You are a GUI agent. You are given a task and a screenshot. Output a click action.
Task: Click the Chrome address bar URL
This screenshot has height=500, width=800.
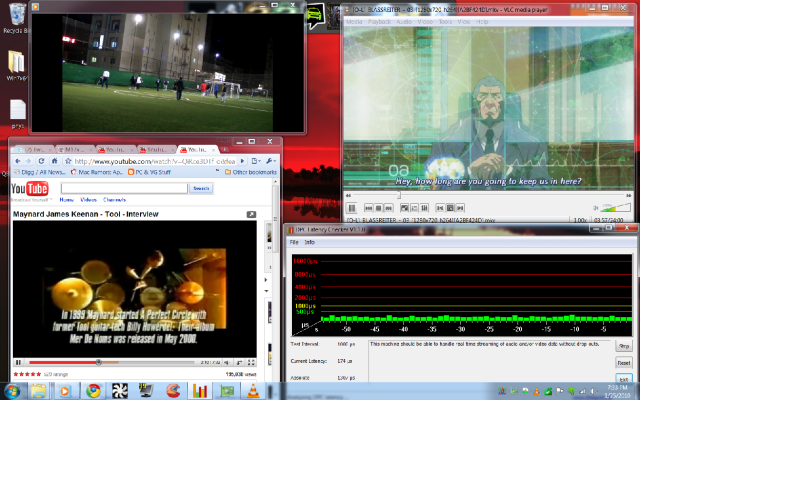click(x=155, y=161)
